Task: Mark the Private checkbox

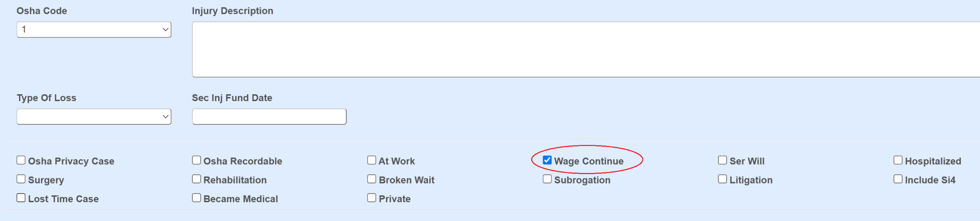Action: click(372, 198)
